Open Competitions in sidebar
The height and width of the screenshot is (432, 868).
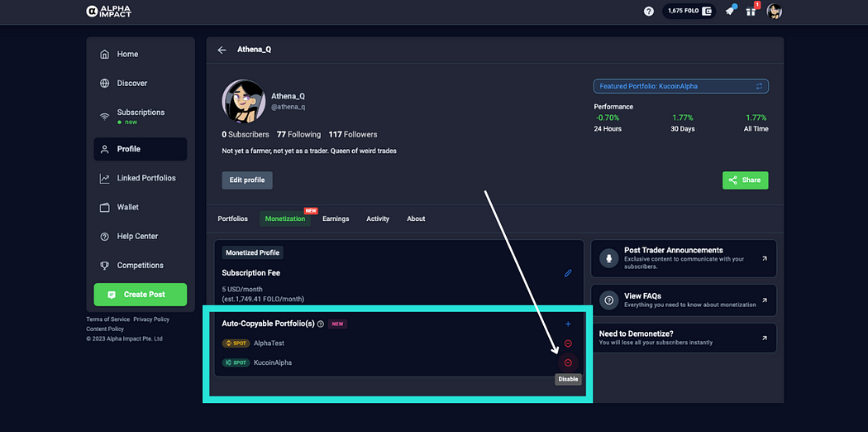[x=140, y=266]
